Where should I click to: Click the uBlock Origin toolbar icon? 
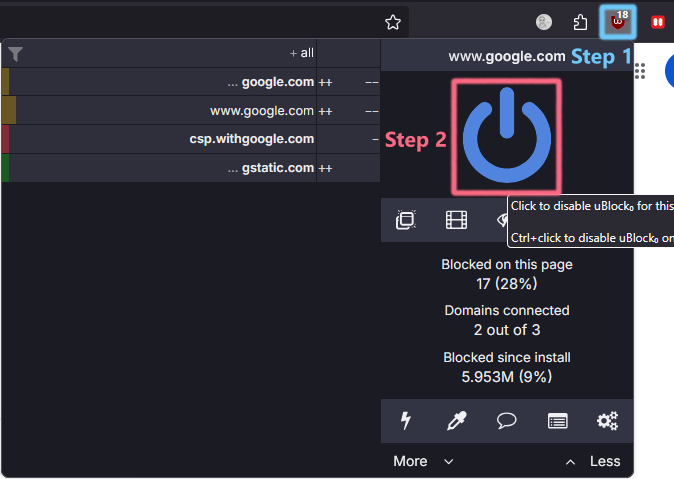[618, 22]
